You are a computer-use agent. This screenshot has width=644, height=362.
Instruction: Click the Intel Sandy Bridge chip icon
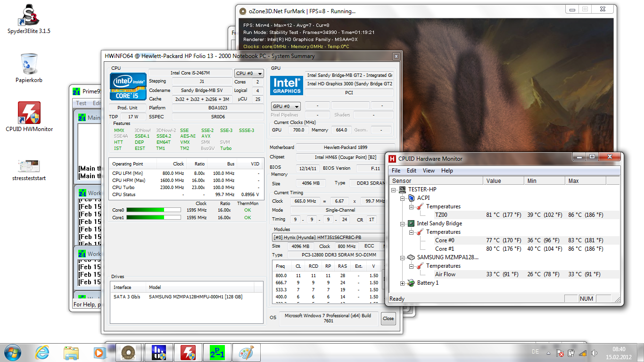pyautogui.click(x=411, y=223)
